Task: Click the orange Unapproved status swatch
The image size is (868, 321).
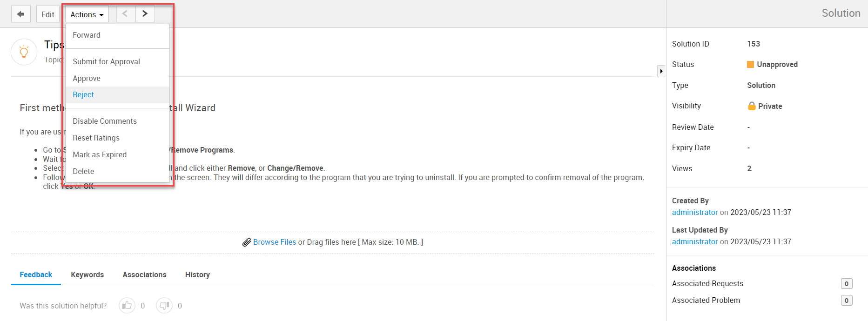Action: point(750,64)
